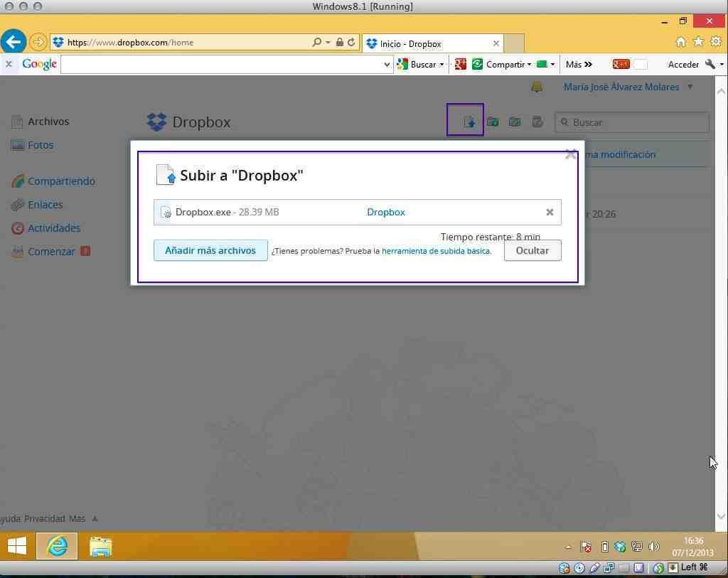Image resolution: width=728 pixels, height=578 pixels.
Task: Open Dropbox tray icon in the taskbar
Action: tap(620, 547)
